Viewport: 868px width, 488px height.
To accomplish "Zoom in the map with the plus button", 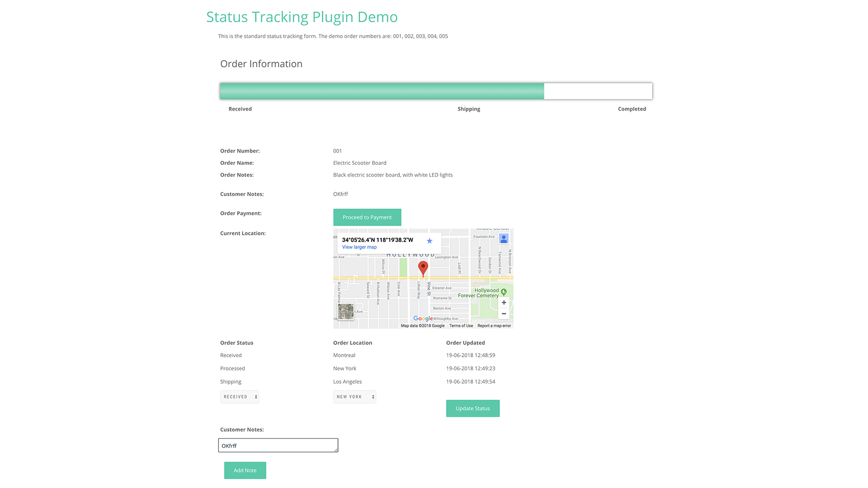I will click(504, 303).
